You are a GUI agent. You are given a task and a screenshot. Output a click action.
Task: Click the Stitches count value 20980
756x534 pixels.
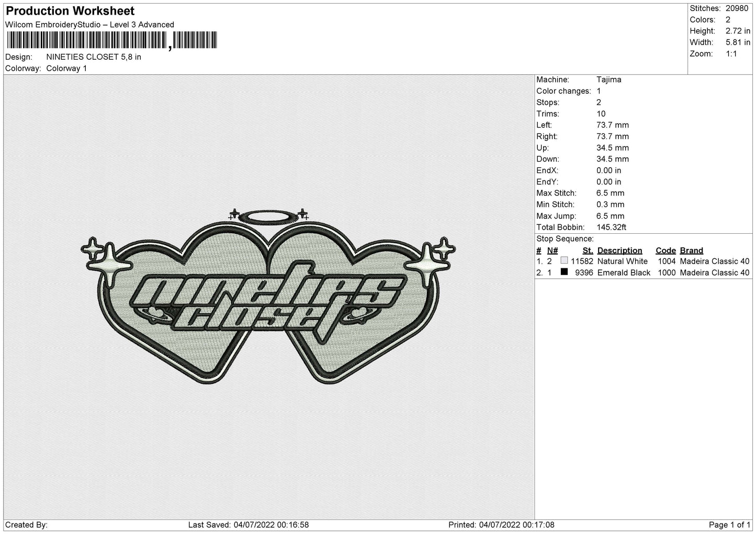point(737,8)
